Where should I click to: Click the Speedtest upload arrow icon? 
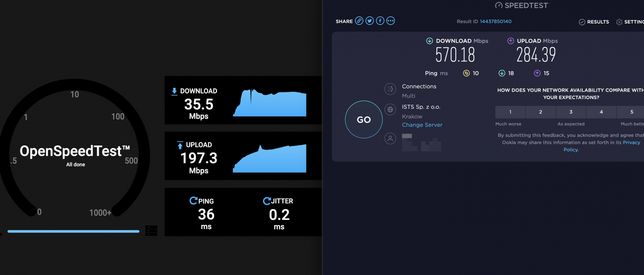[511, 41]
